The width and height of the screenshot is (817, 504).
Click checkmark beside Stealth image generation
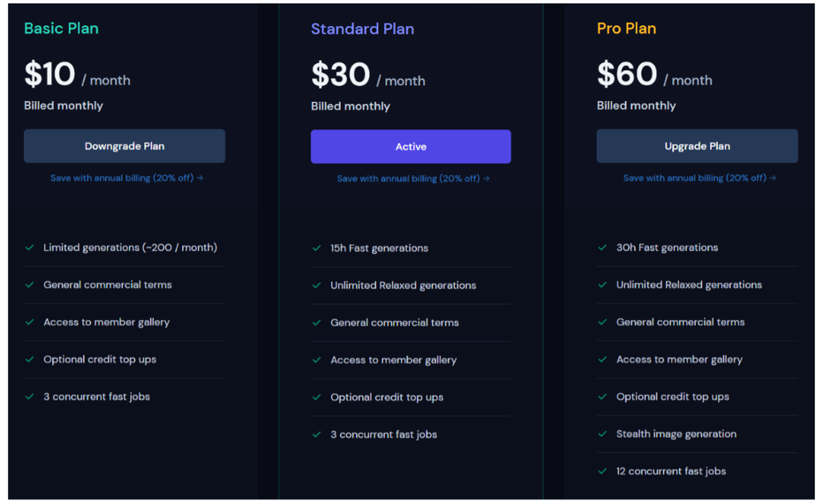[x=602, y=433]
